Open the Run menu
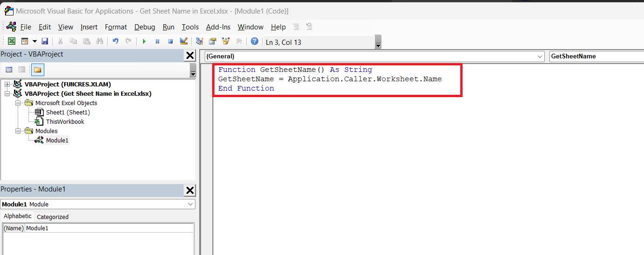The height and width of the screenshot is (255, 644). [168, 27]
